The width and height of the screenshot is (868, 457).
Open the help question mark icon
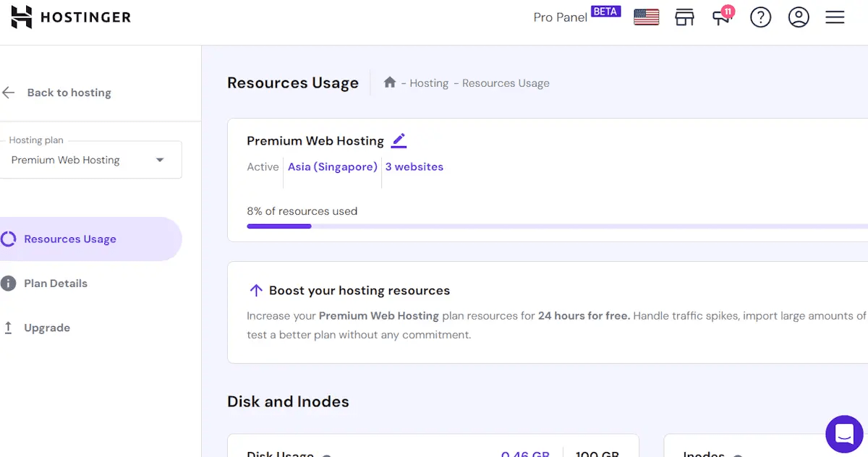760,17
